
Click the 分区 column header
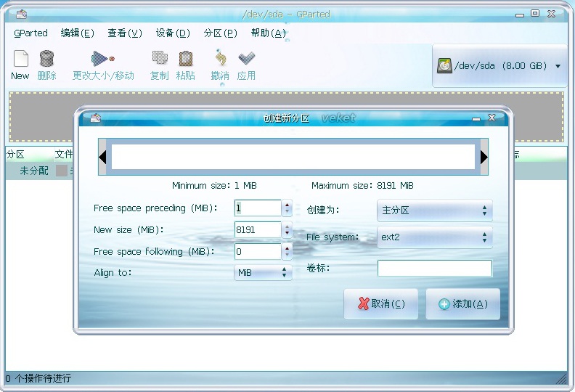(x=28, y=155)
